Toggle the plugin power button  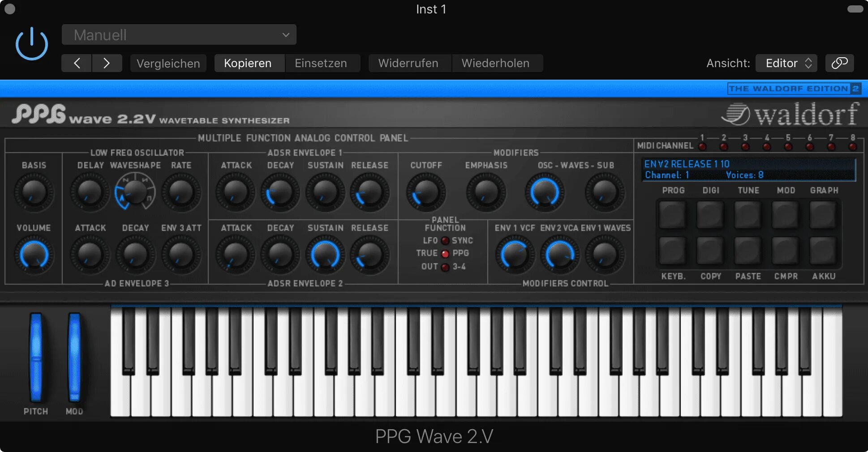click(31, 44)
